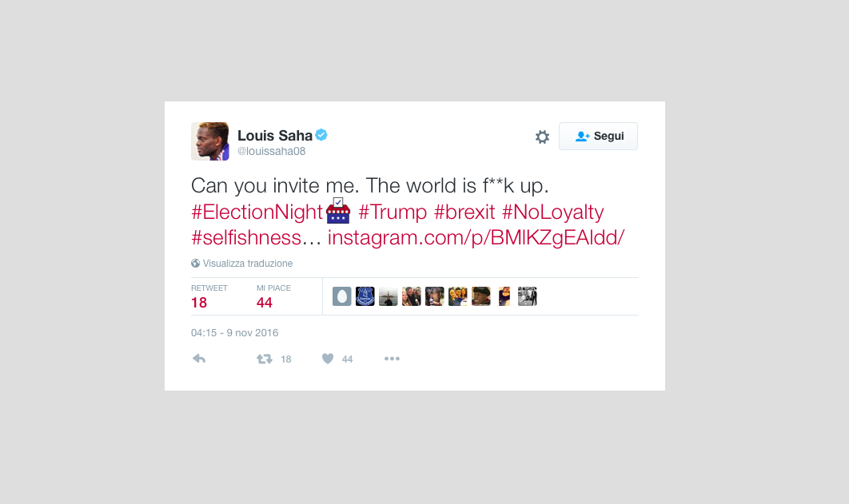Open the #NoLoyalty hashtag
Screen dimensions: 849x504
pos(552,212)
